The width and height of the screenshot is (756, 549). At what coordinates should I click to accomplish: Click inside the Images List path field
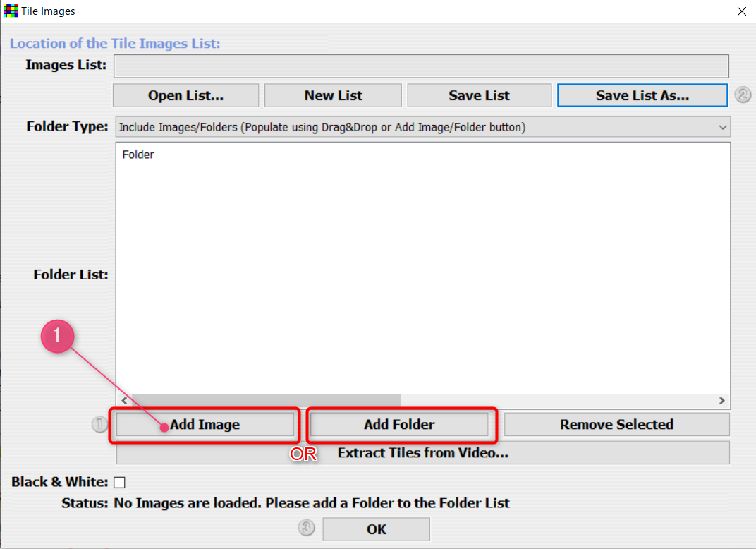pyautogui.click(x=420, y=66)
